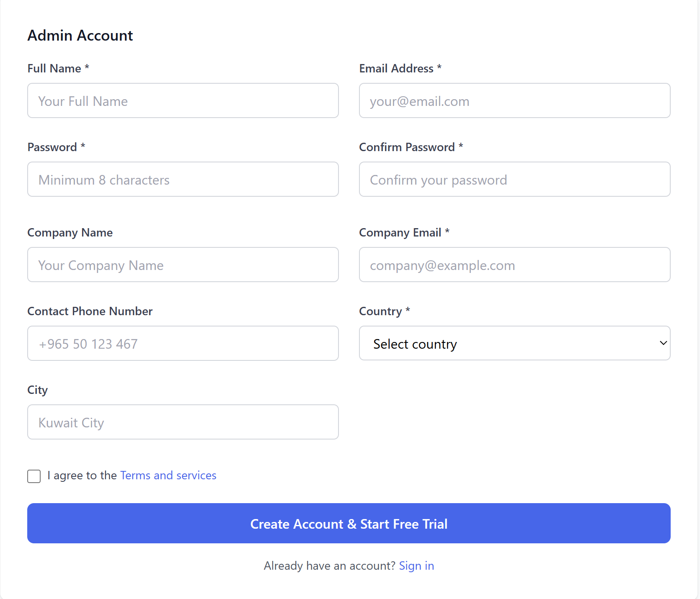This screenshot has height=599, width=700.
Task: Click the Contact Phone Number input box
Action: (183, 344)
